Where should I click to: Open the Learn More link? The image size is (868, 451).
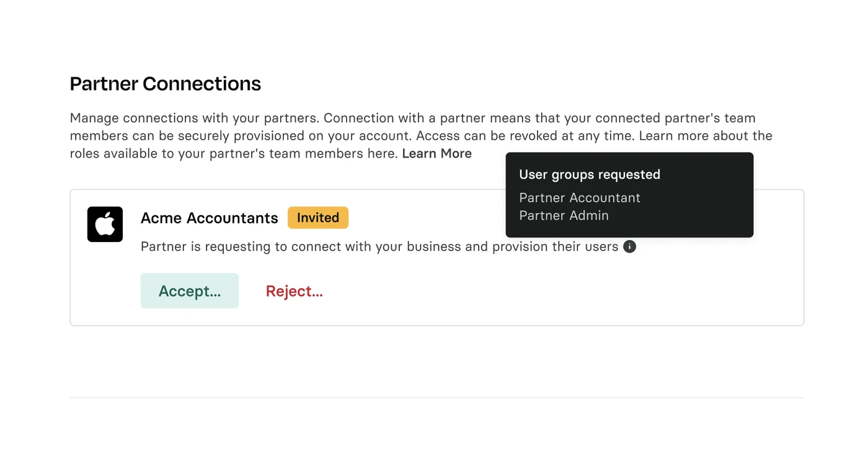pos(437,153)
